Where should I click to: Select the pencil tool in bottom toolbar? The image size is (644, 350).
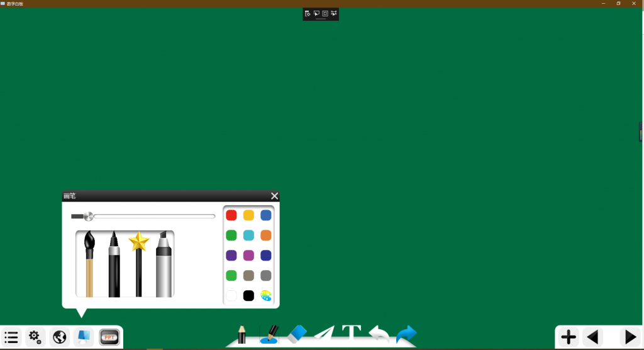click(x=241, y=334)
